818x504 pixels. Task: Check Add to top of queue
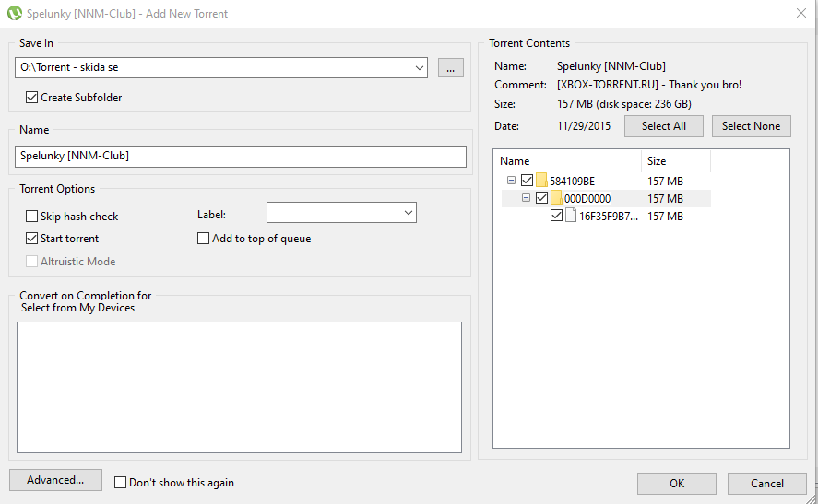[203, 239]
